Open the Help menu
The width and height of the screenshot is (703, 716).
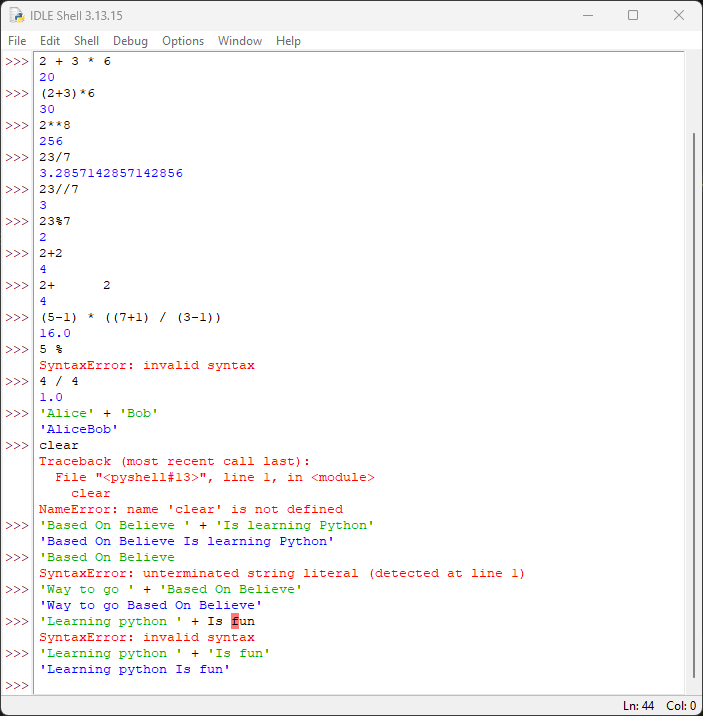[x=288, y=41]
